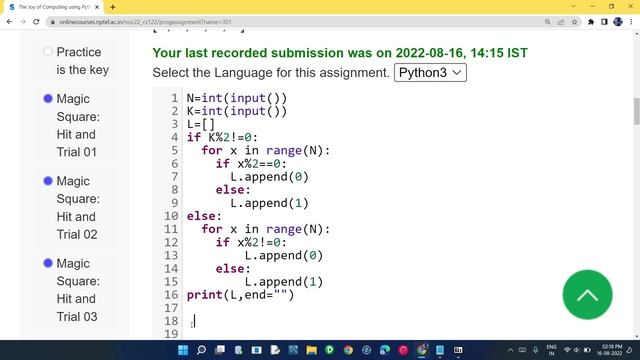Open Wi-Fi network tray icon

(x=567, y=350)
